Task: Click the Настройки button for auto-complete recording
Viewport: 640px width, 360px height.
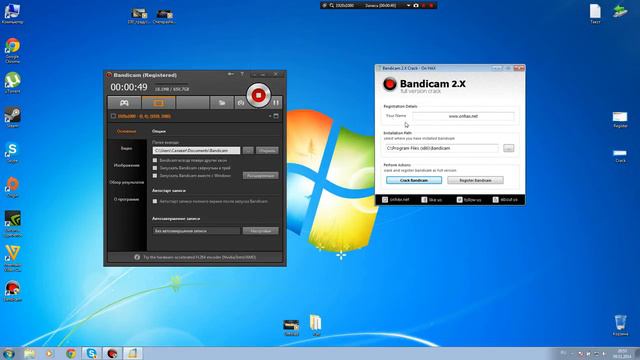Action: (261, 231)
